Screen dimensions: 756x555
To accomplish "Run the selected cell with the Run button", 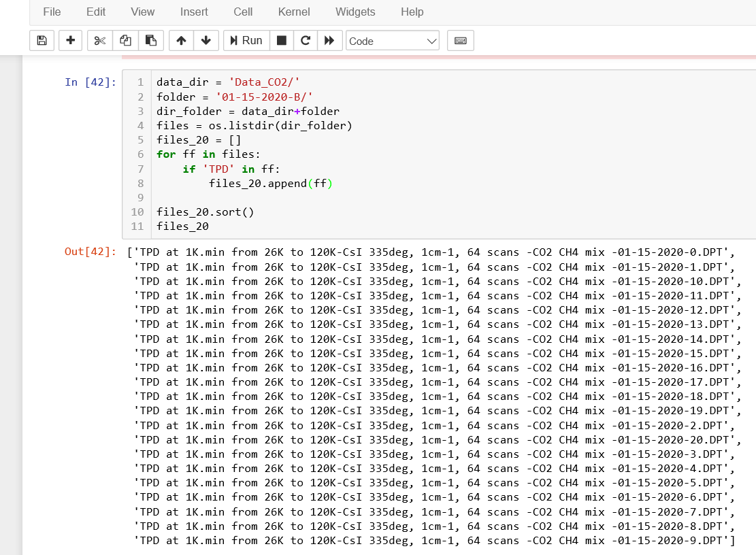I will pos(246,40).
